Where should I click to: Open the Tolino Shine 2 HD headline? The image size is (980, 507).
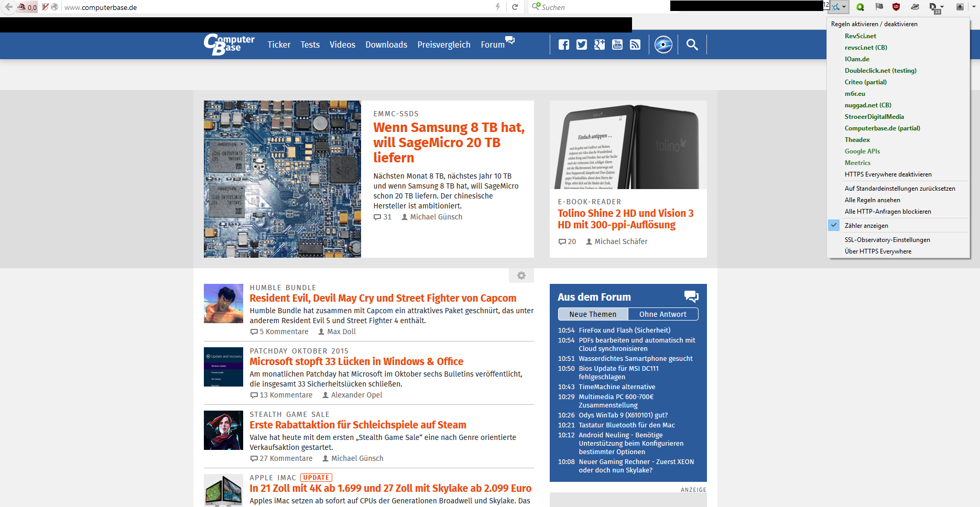tap(625, 219)
